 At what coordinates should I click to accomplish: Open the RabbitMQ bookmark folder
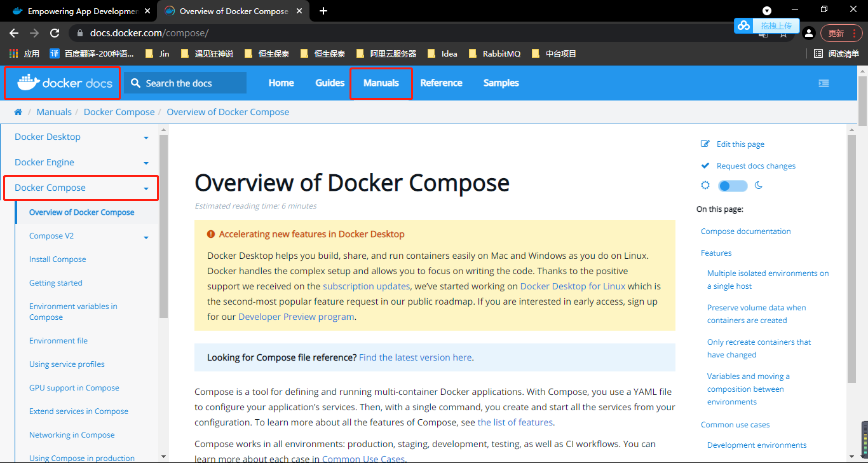tap(494, 53)
